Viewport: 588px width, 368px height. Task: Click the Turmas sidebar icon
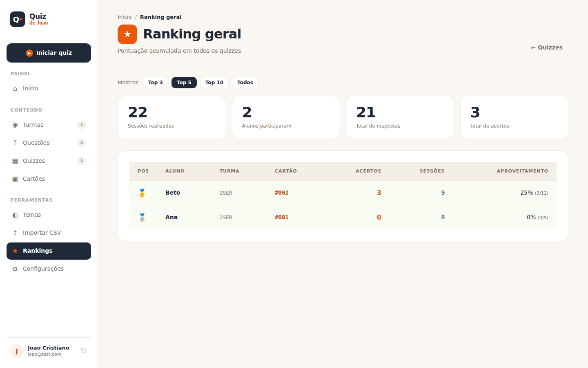[15, 125]
